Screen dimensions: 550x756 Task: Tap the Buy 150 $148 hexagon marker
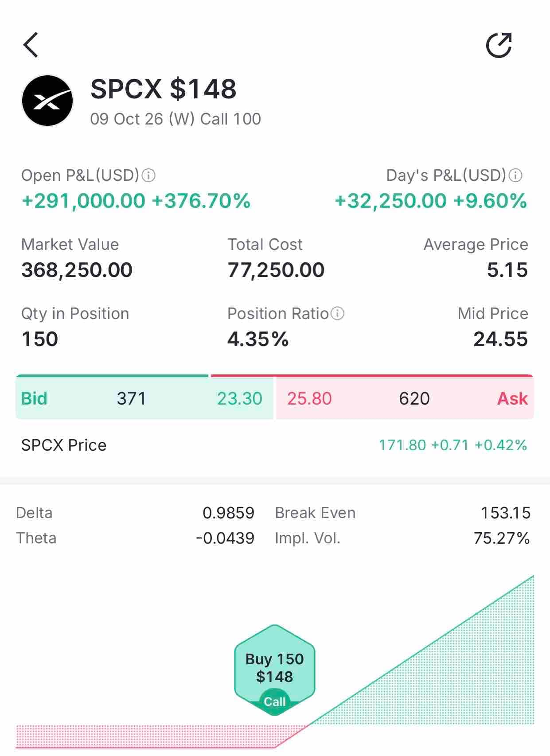(275, 669)
